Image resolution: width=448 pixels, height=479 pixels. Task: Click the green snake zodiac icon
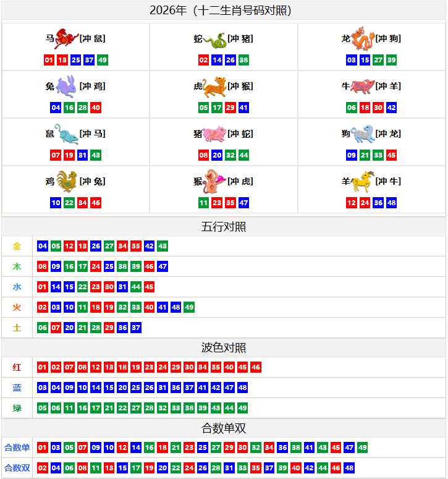click(214, 40)
